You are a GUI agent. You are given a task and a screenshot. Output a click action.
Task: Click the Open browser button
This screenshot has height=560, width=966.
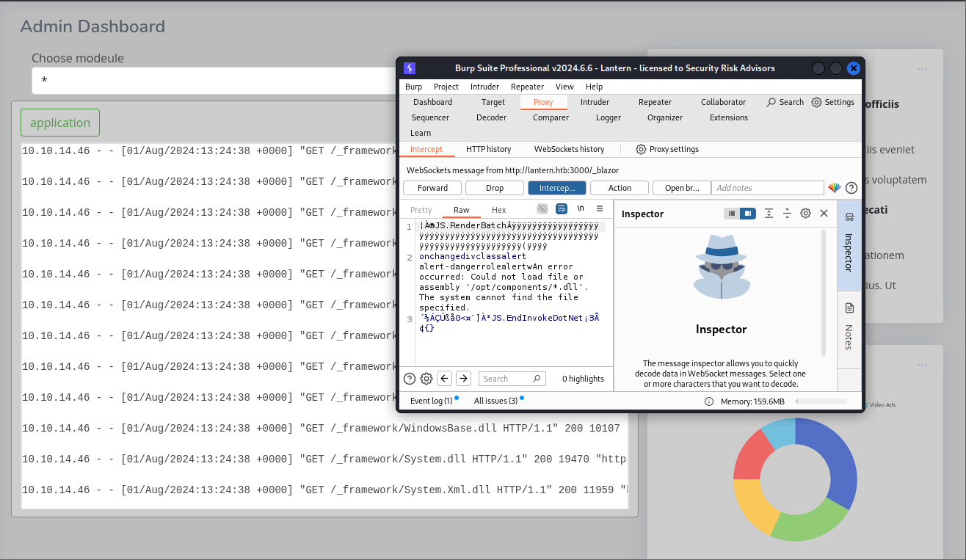(682, 188)
